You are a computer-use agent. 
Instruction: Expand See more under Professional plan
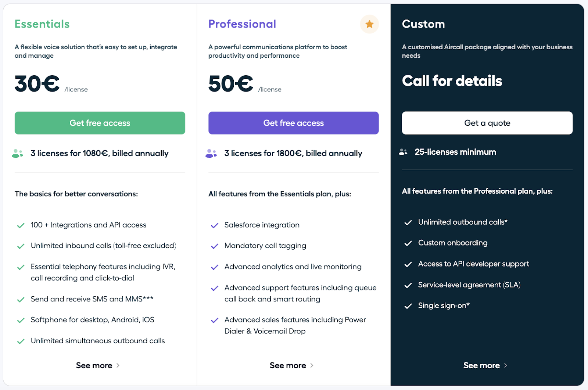(x=291, y=365)
